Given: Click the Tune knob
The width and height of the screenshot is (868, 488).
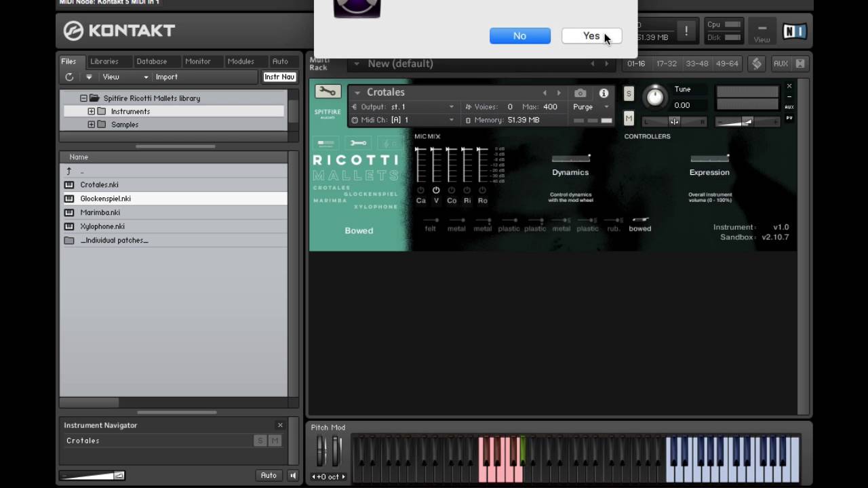Looking at the screenshot, I should pyautogui.click(x=655, y=97).
